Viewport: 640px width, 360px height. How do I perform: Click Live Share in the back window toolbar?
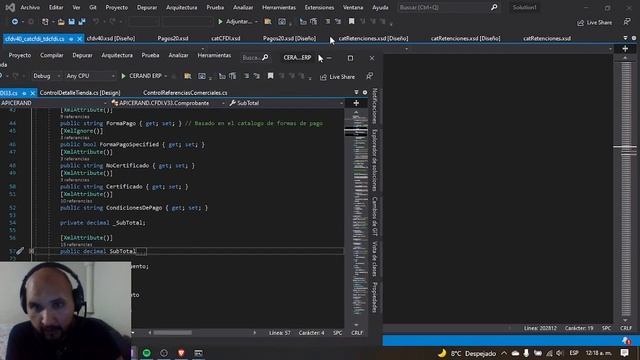tap(594, 22)
